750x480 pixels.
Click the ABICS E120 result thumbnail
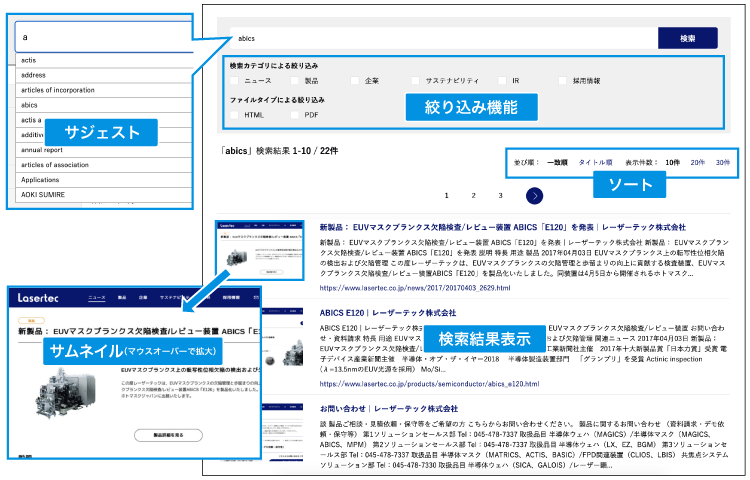(x=283, y=339)
